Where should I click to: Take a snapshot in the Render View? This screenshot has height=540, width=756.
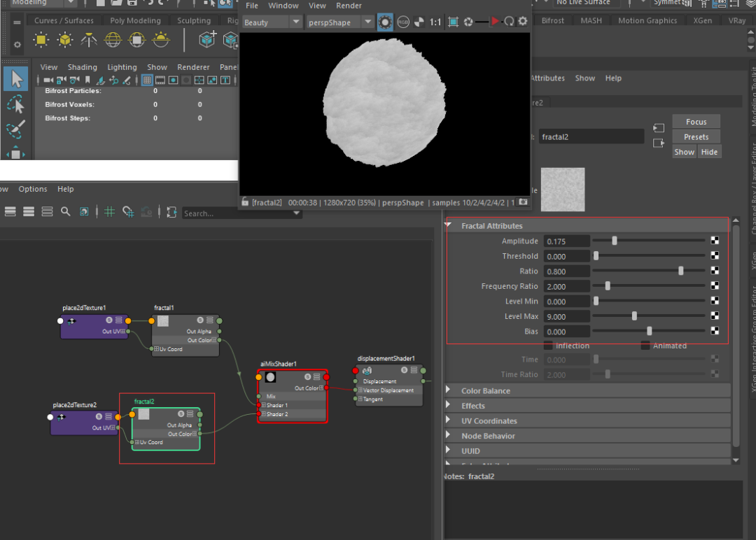click(x=523, y=202)
